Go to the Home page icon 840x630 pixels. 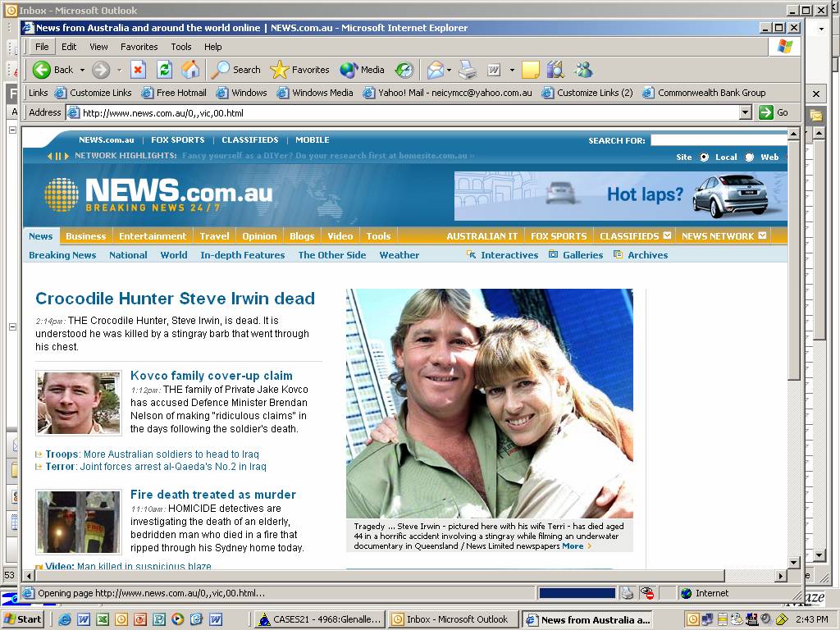point(190,70)
